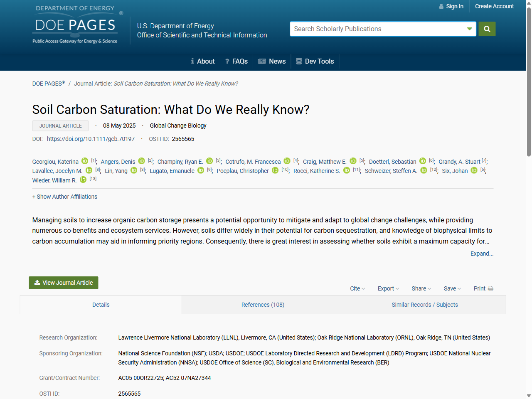Image resolution: width=532 pixels, height=399 pixels.
Task: Click the printer icon next to Print
Action: tap(490, 288)
